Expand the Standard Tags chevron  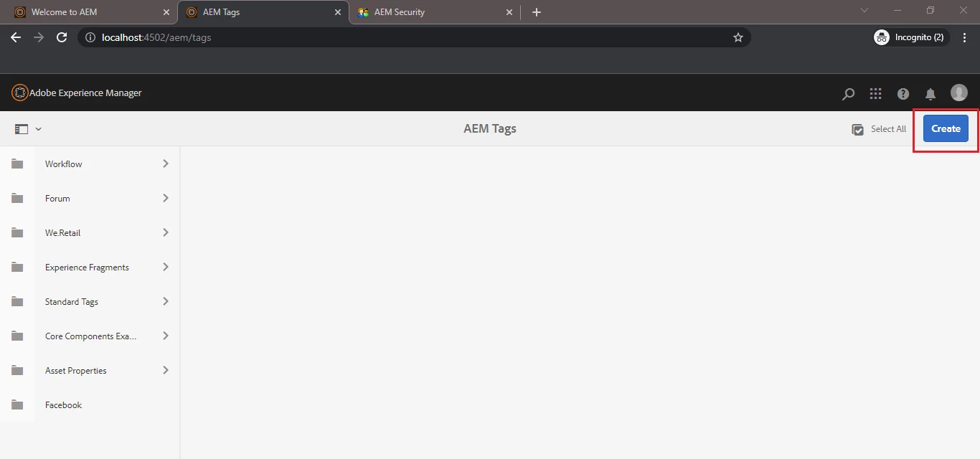(166, 301)
